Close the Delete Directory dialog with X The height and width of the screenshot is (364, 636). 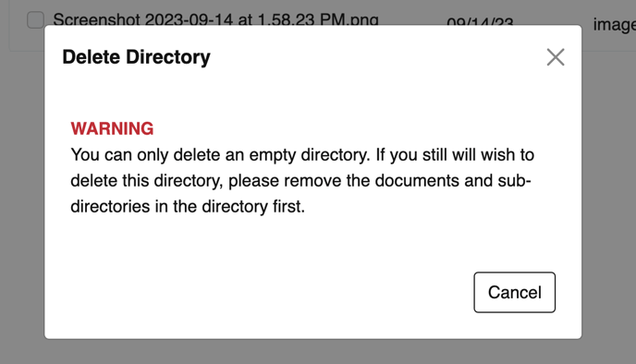(x=556, y=57)
